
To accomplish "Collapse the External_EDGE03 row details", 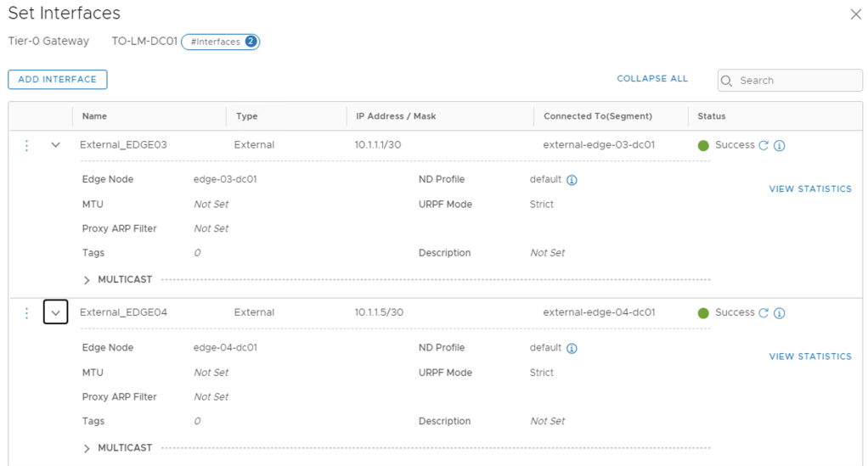I will pyautogui.click(x=56, y=145).
